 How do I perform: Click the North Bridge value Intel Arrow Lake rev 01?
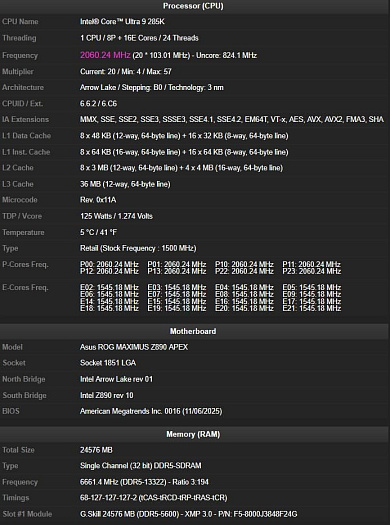116,379
